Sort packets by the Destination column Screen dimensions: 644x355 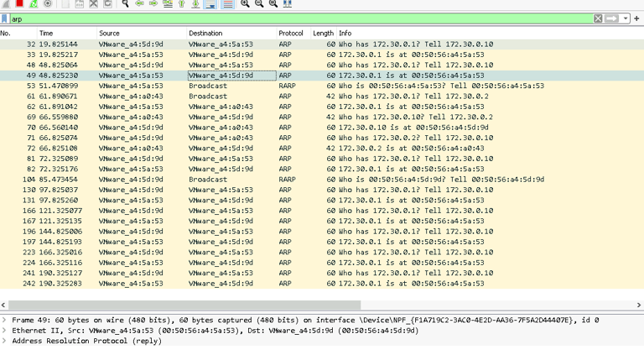[x=231, y=34]
